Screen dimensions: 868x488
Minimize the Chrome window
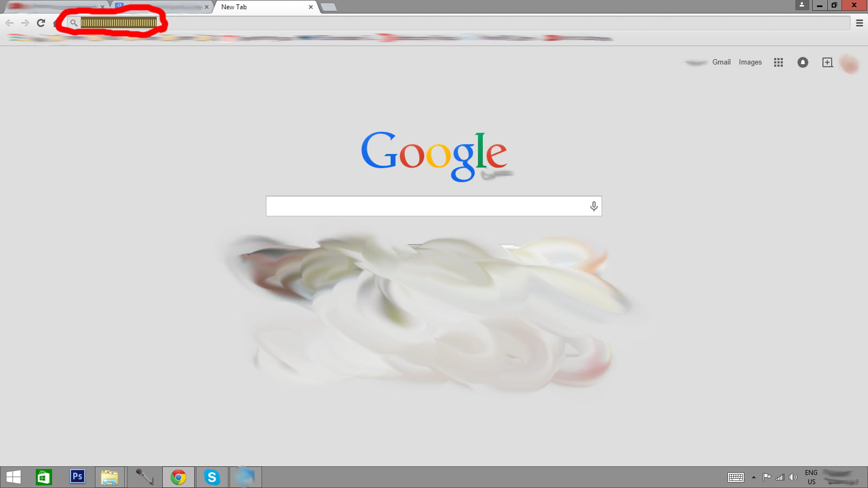pos(820,5)
